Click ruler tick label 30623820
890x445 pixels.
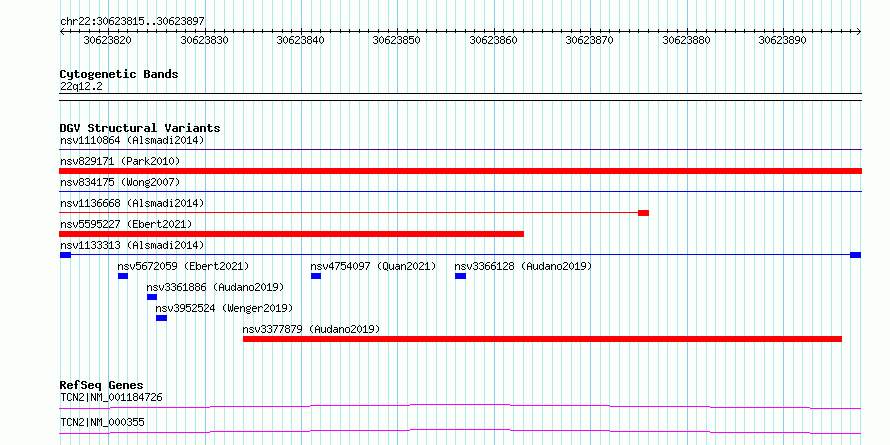point(107,40)
